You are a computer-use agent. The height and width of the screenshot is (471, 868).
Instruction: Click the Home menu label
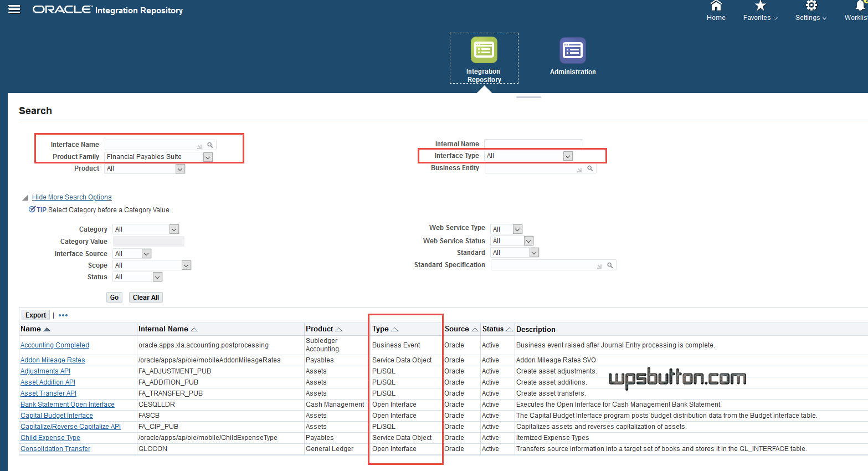716,18
